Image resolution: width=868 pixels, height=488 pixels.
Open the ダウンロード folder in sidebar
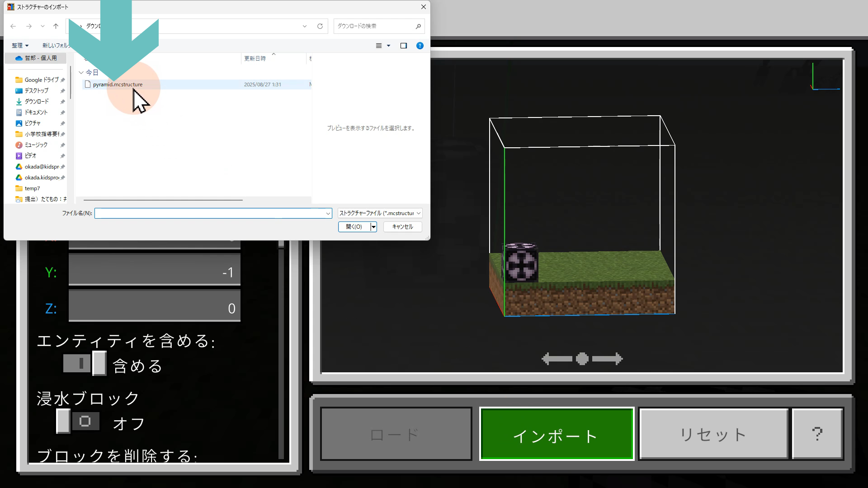point(36,102)
